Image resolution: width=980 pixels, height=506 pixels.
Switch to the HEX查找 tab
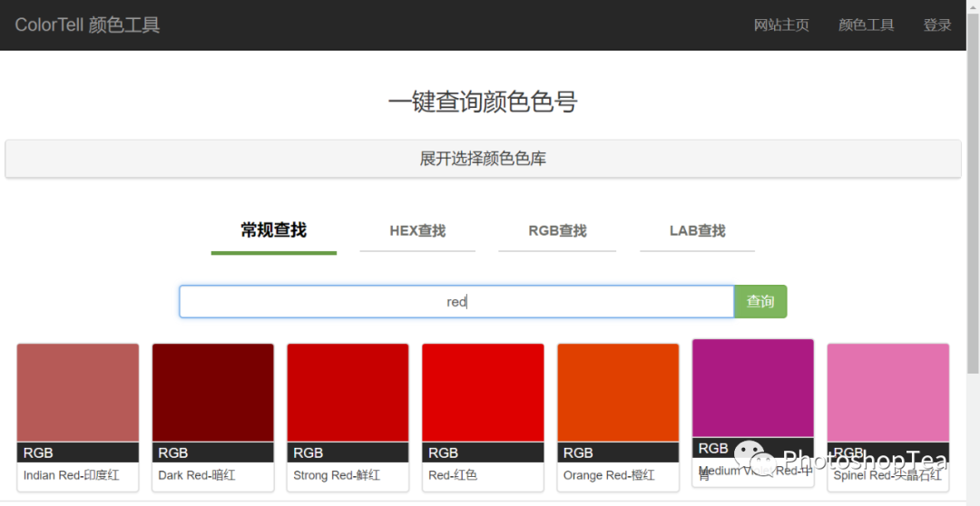tap(417, 231)
